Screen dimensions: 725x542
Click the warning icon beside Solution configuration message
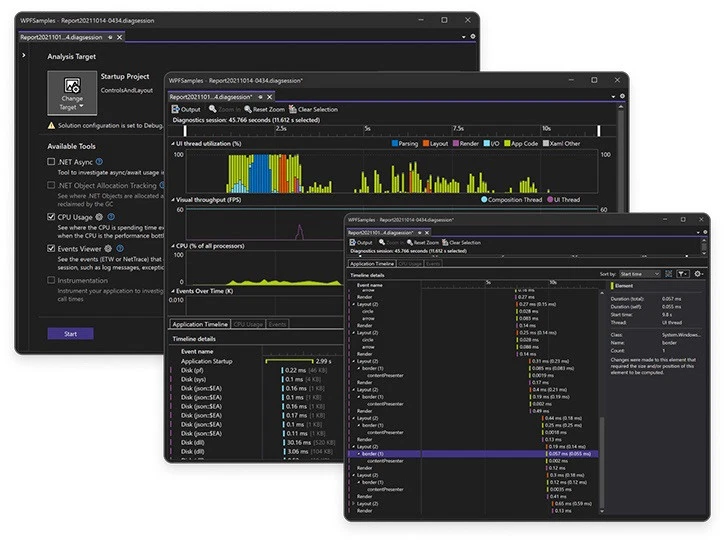click(51, 125)
